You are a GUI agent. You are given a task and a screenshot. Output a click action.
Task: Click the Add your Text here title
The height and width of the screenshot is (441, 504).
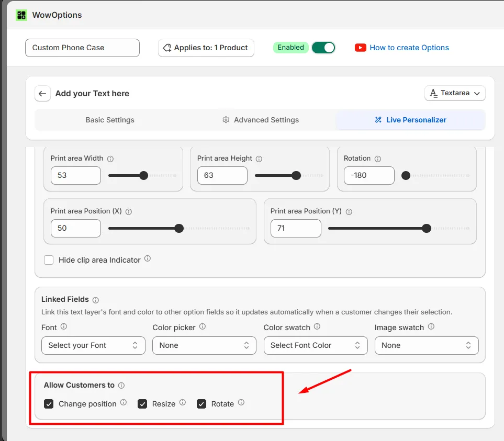coord(92,94)
